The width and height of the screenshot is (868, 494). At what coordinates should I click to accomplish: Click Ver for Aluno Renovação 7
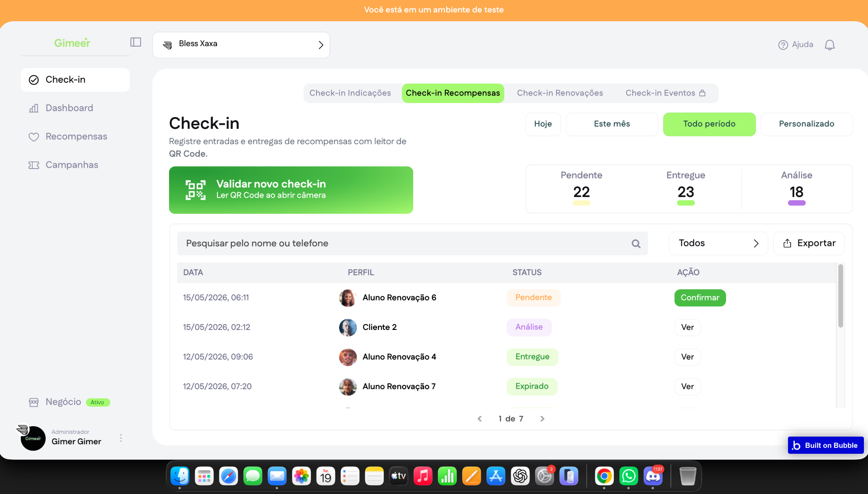[x=687, y=386]
